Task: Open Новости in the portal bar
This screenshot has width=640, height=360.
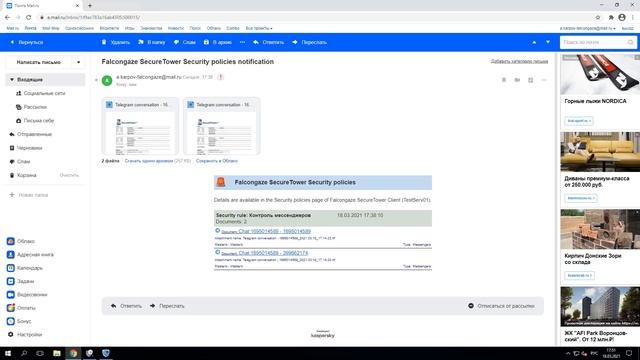Action: tap(176, 28)
